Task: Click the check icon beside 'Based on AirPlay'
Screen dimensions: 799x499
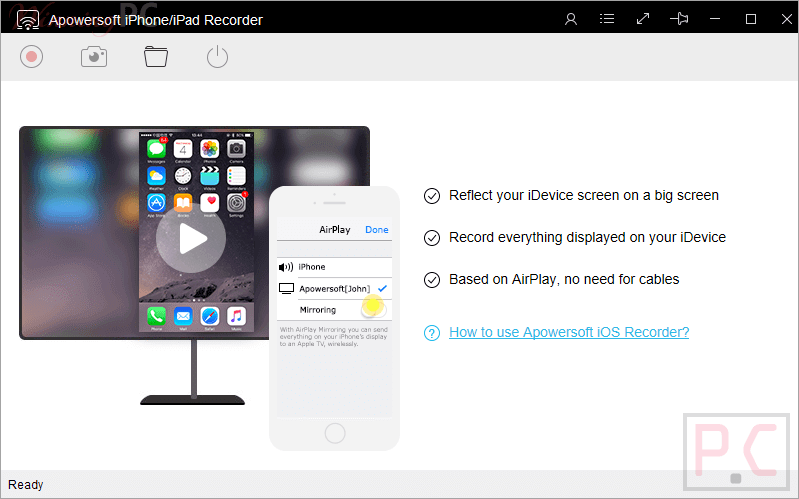Action: point(432,280)
